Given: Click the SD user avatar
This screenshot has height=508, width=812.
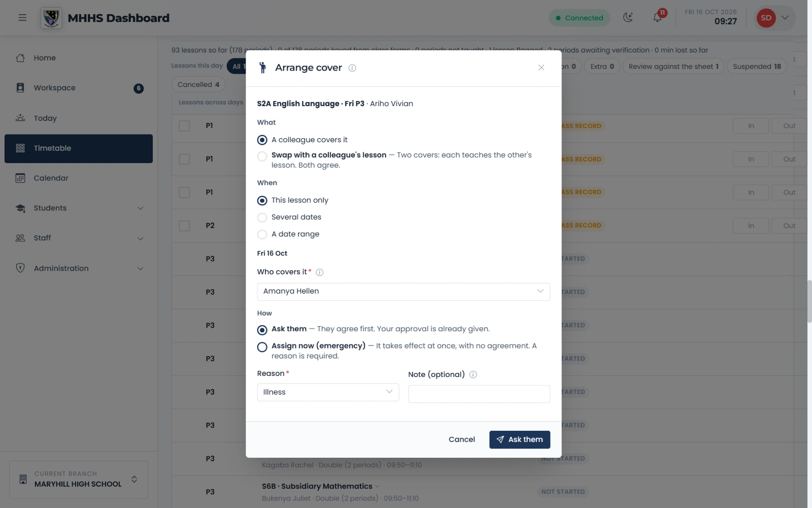Looking at the screenshot, I should (x=766, y=18).
